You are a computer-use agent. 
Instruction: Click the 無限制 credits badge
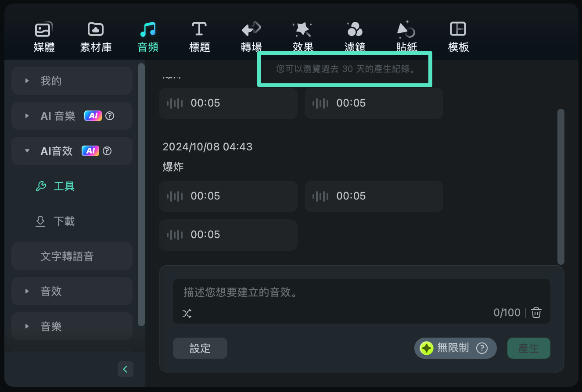[x=456, y=348]
